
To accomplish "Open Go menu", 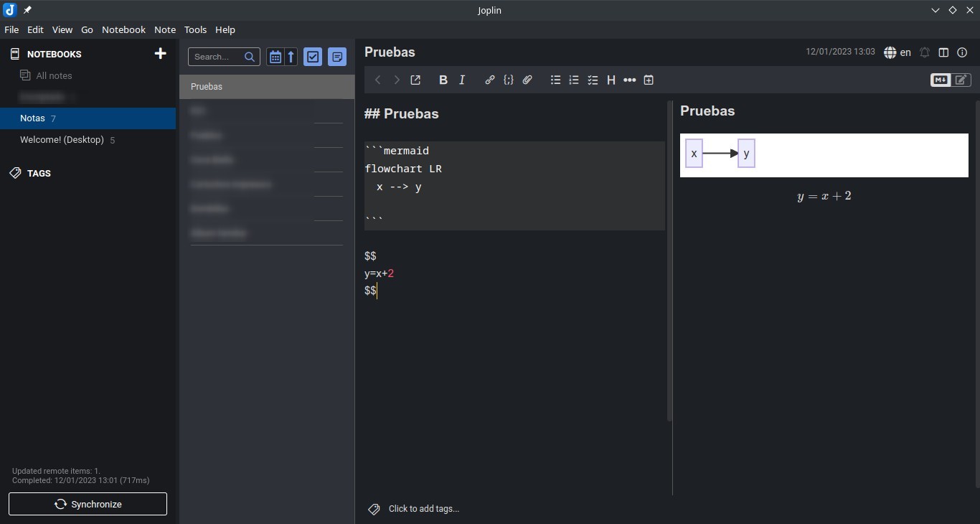I will click(88, 29).
